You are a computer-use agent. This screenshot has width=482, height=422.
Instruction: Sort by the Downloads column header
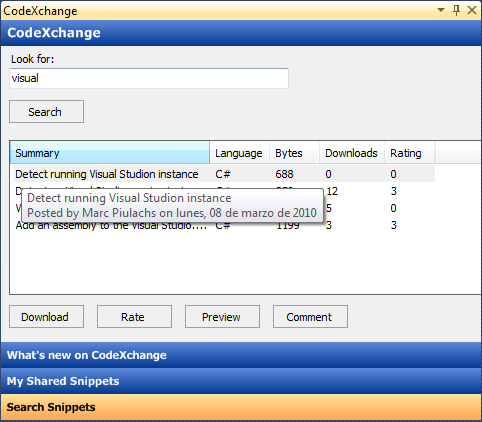tap(352, 153)
